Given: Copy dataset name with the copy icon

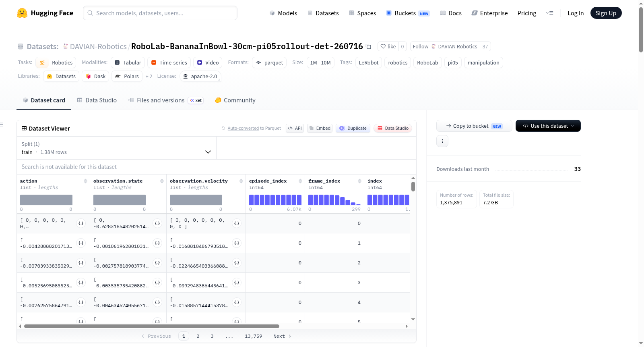Looking at the screenshot, I should (368, 46).
